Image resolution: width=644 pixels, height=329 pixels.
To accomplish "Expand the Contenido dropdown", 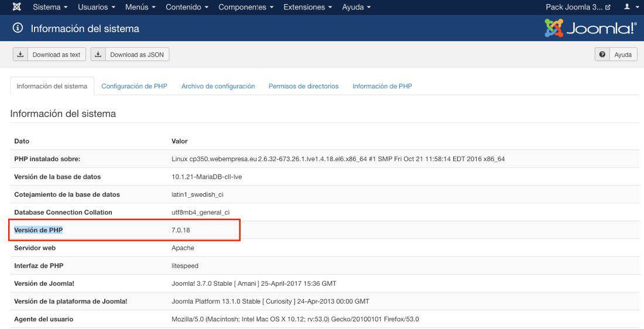I will pyautogui.click(x=187, y=7).
